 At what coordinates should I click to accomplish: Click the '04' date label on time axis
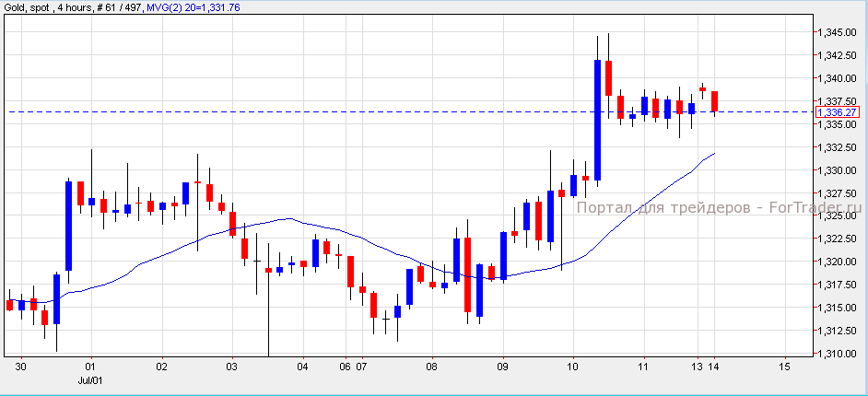tap(302, 367)
